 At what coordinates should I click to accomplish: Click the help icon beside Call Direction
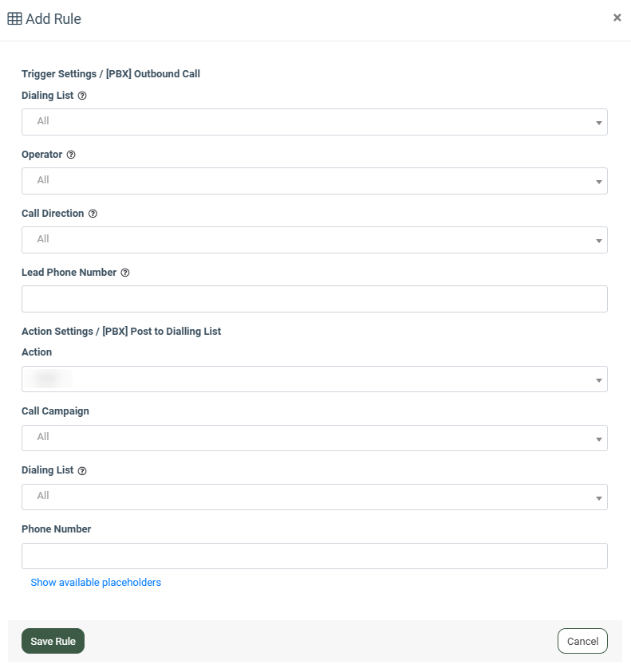pos(93,214)
